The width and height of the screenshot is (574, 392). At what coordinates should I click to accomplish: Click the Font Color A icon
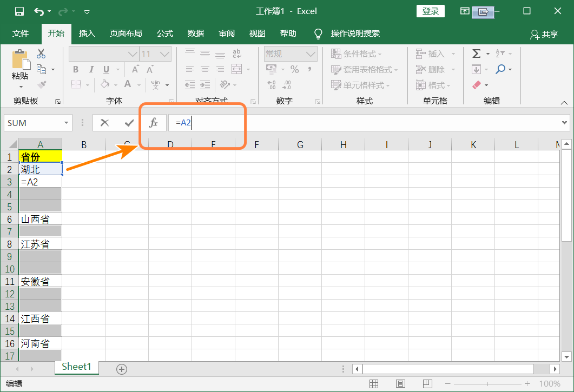(127, 84)
